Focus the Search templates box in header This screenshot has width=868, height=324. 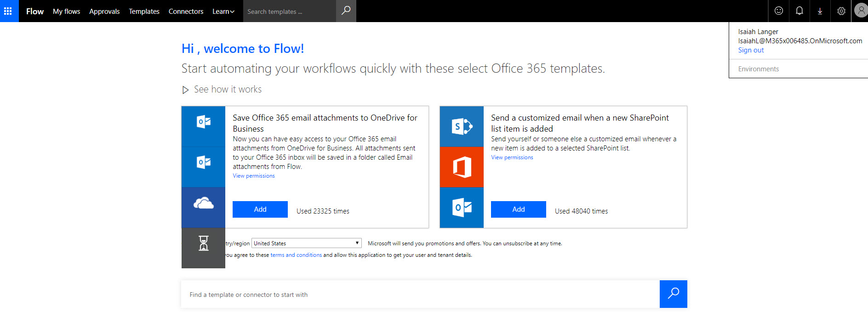tap(290, 11)
